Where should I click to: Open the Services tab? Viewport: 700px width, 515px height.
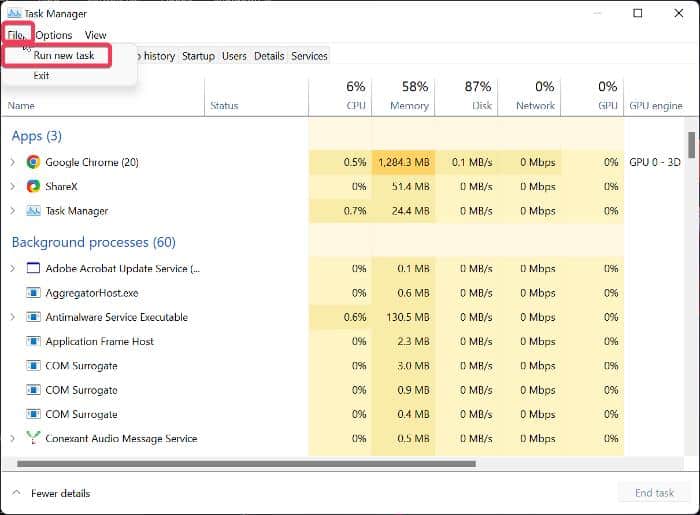[309, 56]
